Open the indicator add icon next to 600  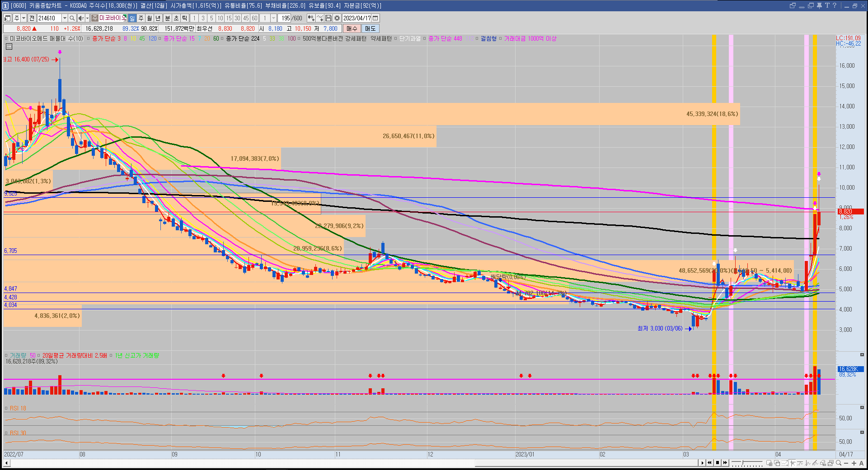tap(311, 18)
